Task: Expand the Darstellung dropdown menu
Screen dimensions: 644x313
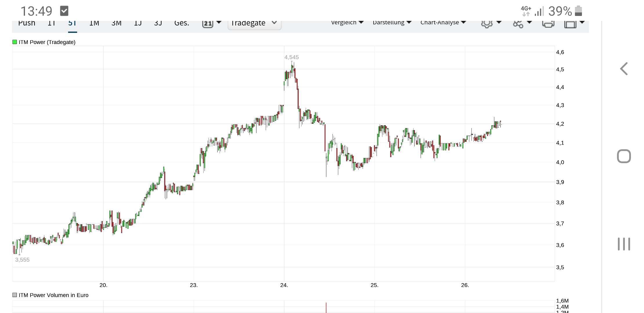Action: [x=392, y=23]
